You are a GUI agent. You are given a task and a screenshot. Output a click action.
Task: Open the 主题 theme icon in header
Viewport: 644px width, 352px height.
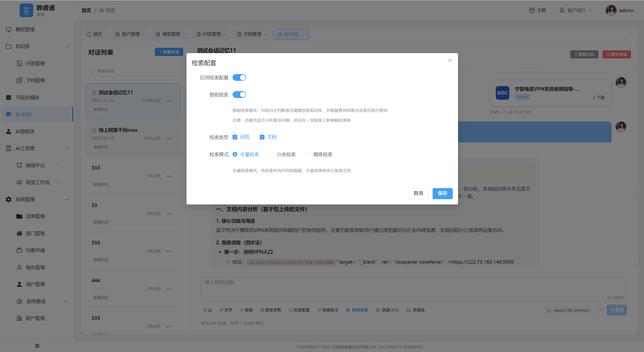[532, 10]
